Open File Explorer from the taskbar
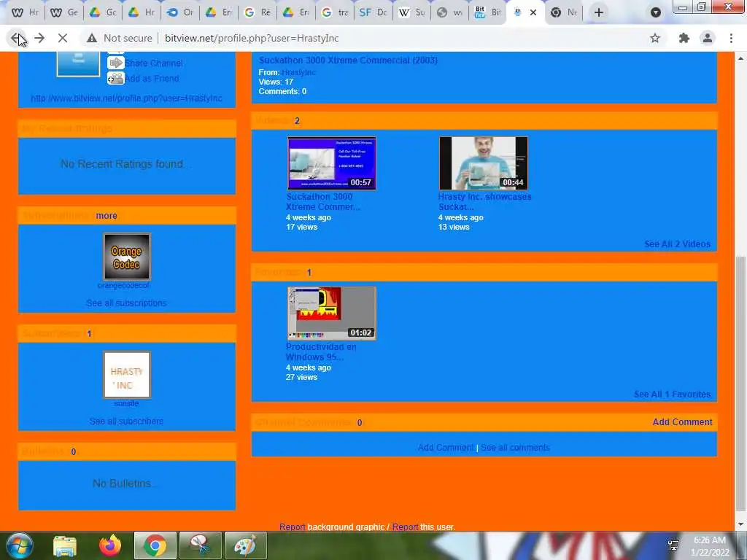The image size is (747, 560). (x=65, y=545)
